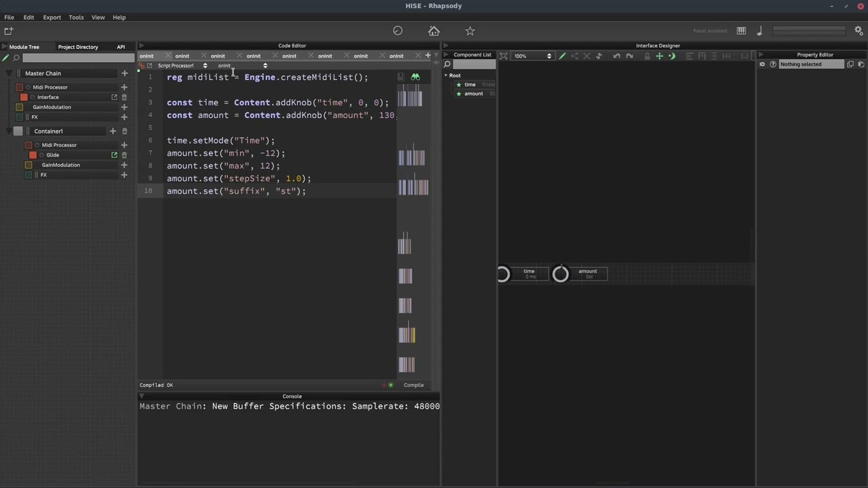Viewport: 868px width, 488px height.
Task: Collapse the Interface Designer panel triangle
Action: 446,46
